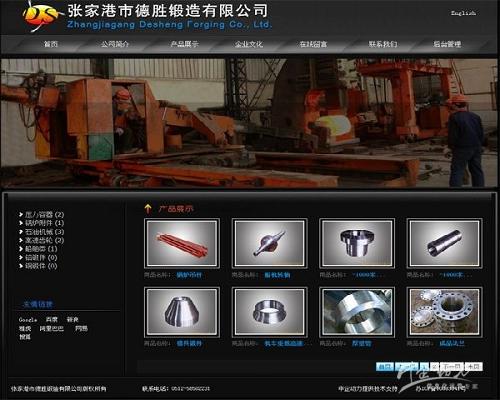This screenshot has width=500, height=400.
Task: Click the DS company logo
Action: pyautogui.click(x=42, y=16)
